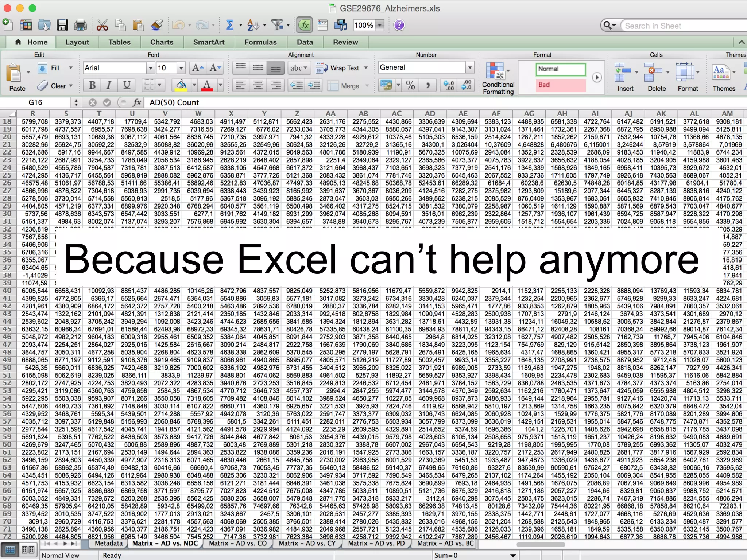Select the Bad cell style swatch

click(561, 85)
